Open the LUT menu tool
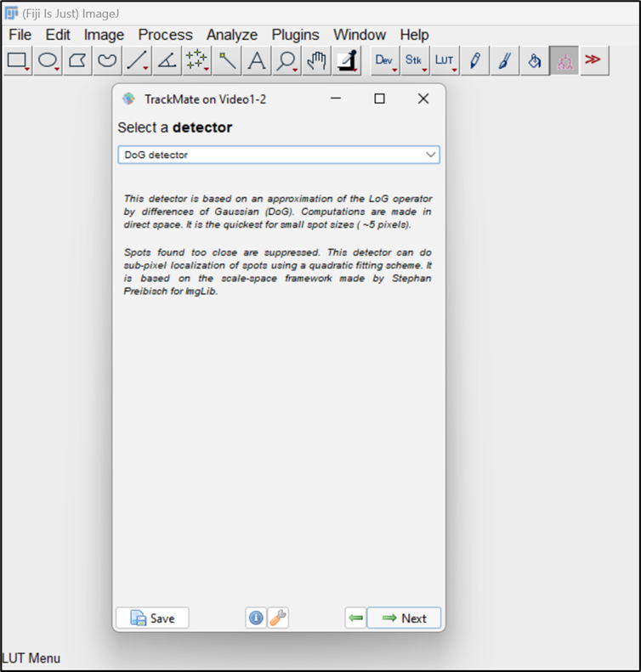 click(x=445, y=60)
